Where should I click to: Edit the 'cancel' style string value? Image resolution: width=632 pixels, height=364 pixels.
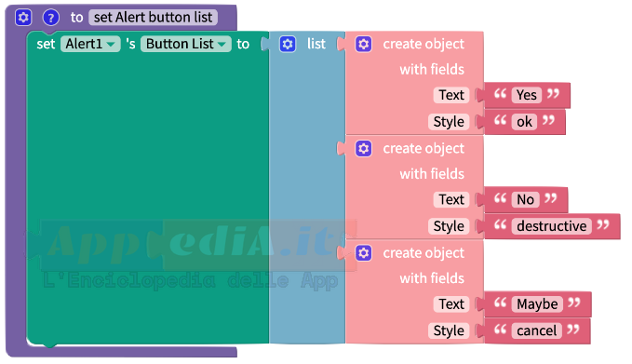click(536, 330)
